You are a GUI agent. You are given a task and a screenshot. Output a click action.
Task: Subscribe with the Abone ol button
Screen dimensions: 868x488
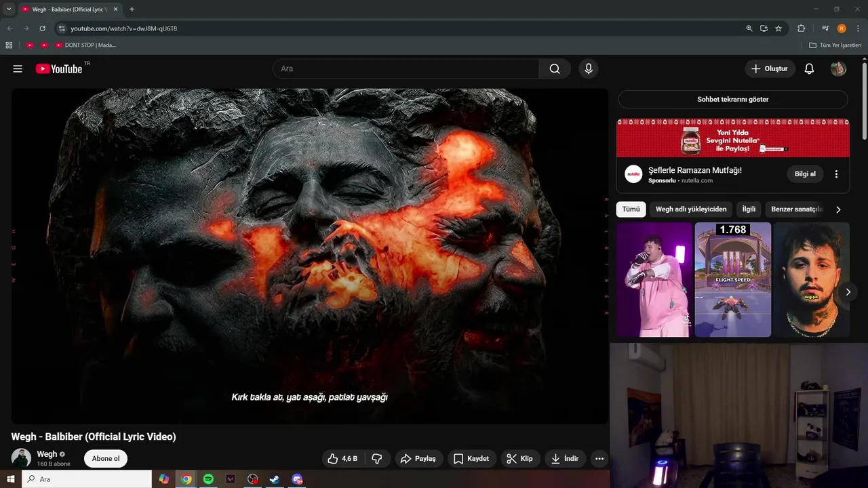(x=106, y=459)
